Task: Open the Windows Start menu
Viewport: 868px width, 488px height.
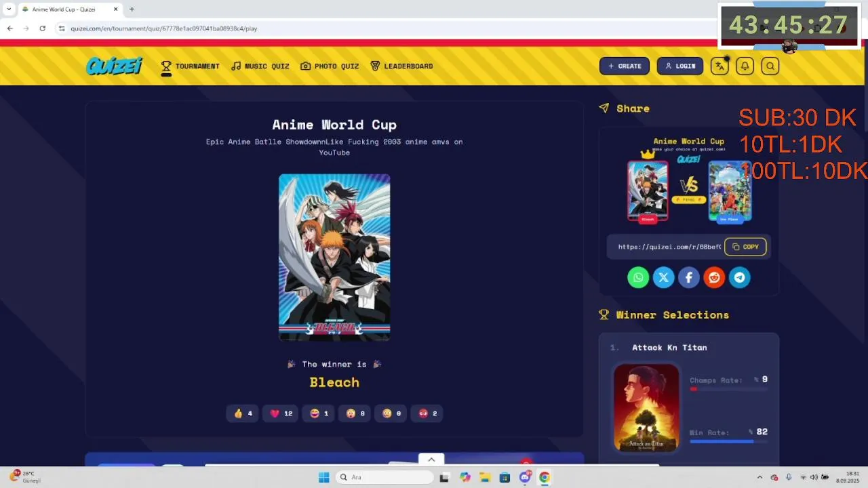Action: pyautogui.click(x=324, y=477)
